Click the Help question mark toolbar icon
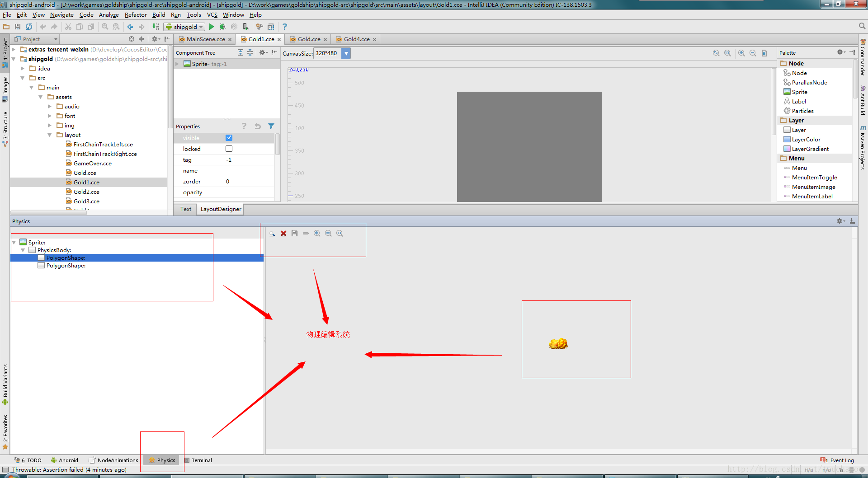The width and height of the screenshot is (868, 478). [284, 27]
